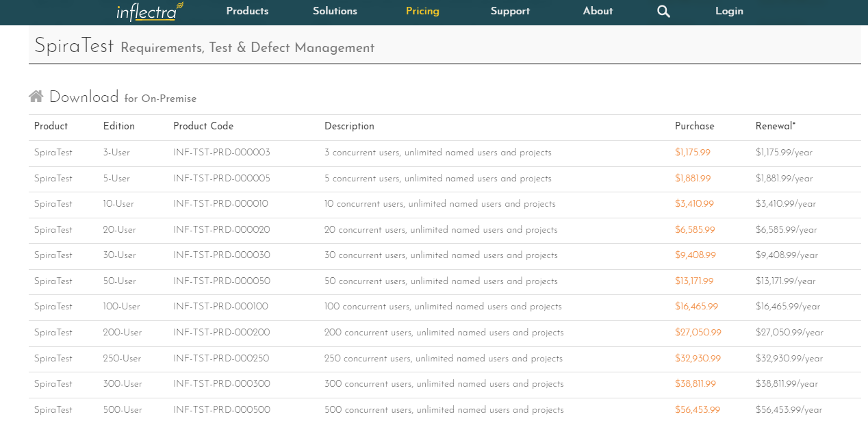This screenshot has height=434, width=868.
Task: Select the $56,453.99 purchase price
Action: 697,410
